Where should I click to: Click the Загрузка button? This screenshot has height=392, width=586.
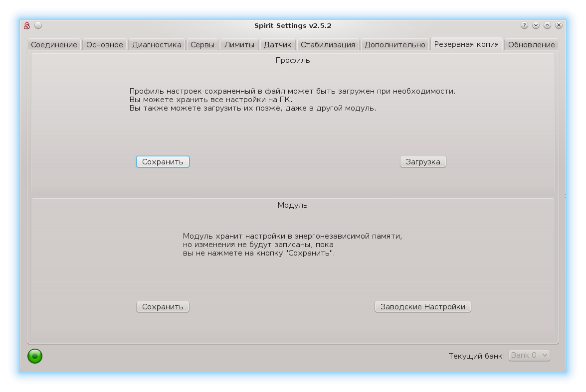pyautogui.click(x=423, y=162)
